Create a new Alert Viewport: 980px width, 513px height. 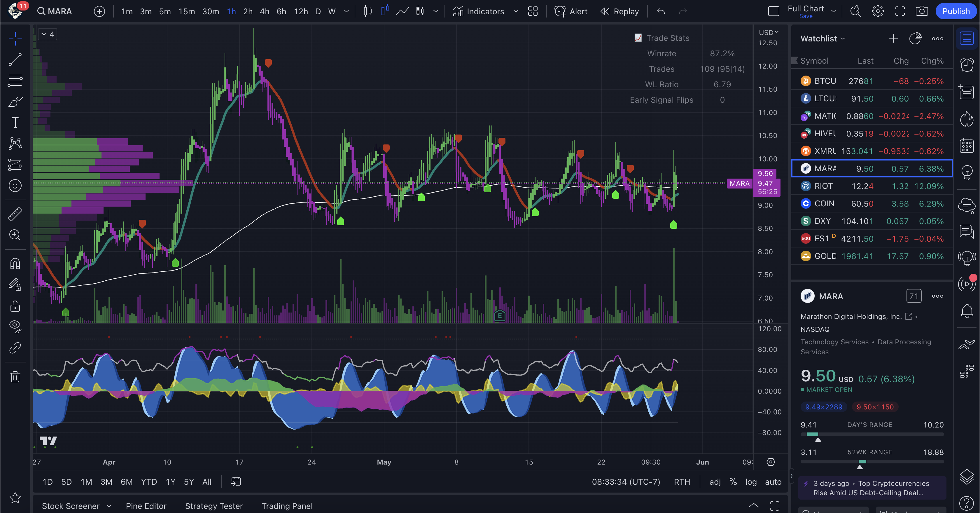(571, 11)
